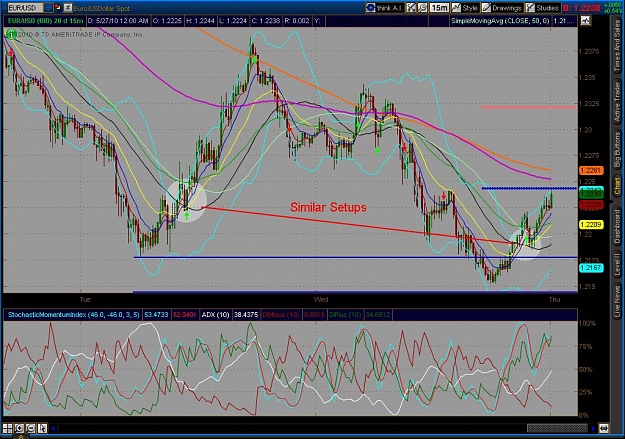Click the first circular-arrow icon in the bottom toolbar
The image size is (625, 439).
pos(19,428)
